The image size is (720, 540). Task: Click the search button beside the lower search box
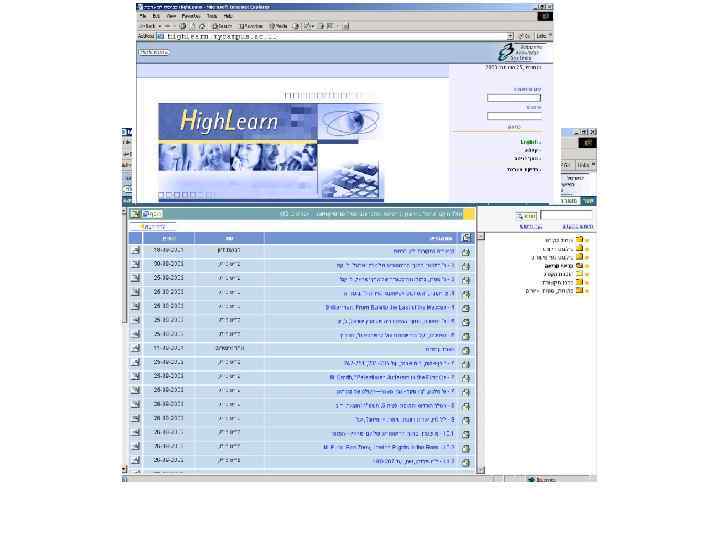(526, 216)
